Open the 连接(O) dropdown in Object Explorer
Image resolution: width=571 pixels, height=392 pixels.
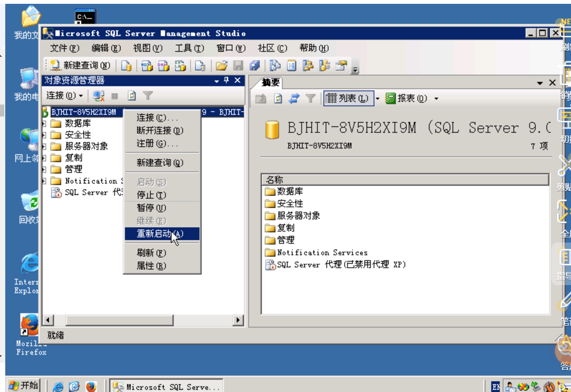pos(65,95)
